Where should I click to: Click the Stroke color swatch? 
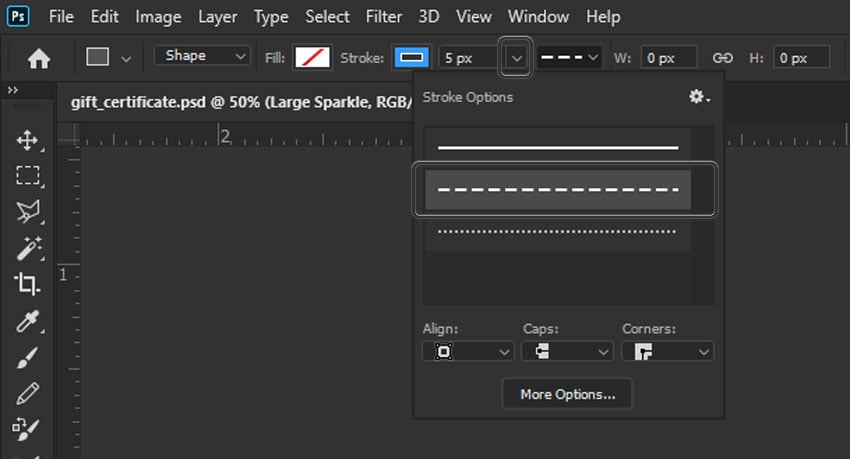tap(411, 57)
